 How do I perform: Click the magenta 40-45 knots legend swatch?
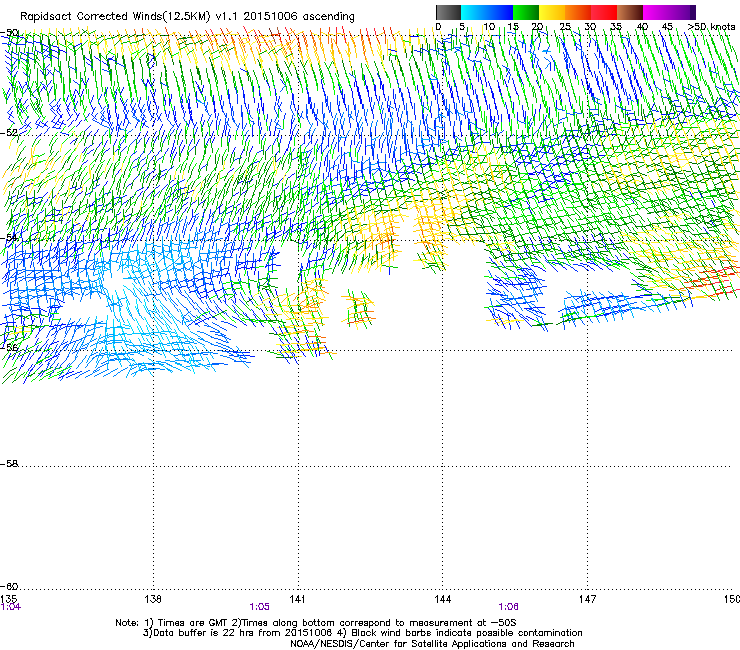(x=656, y=12)
